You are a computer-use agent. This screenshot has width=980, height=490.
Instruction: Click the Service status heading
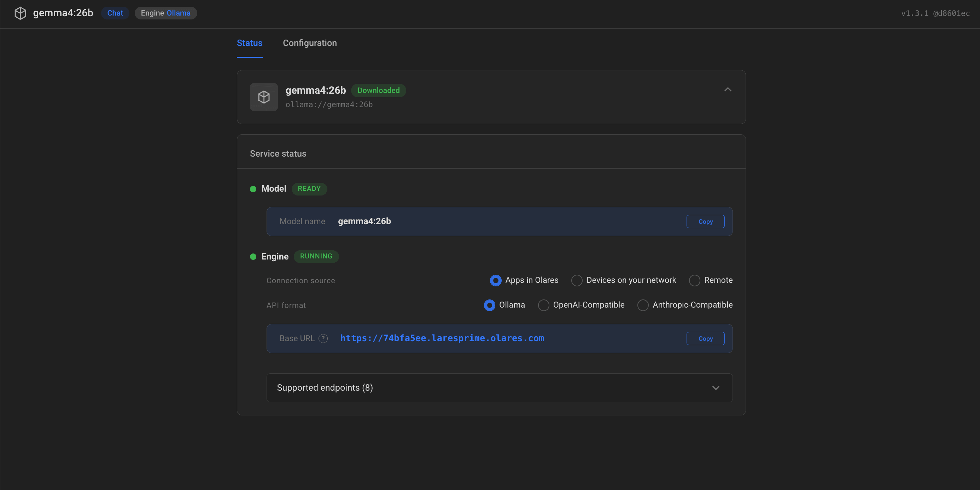(278, 154)
